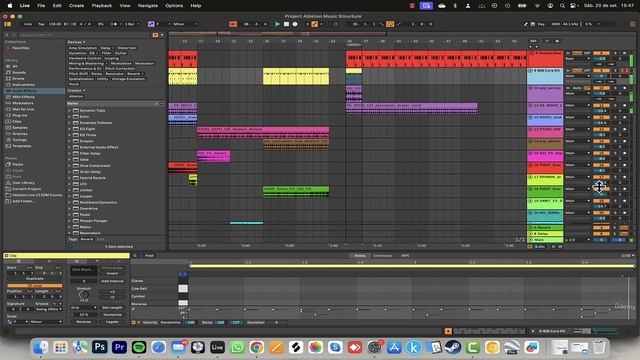
Task: Select the Drums category icon
Action: pyautogui.click(x=8, y=78)
